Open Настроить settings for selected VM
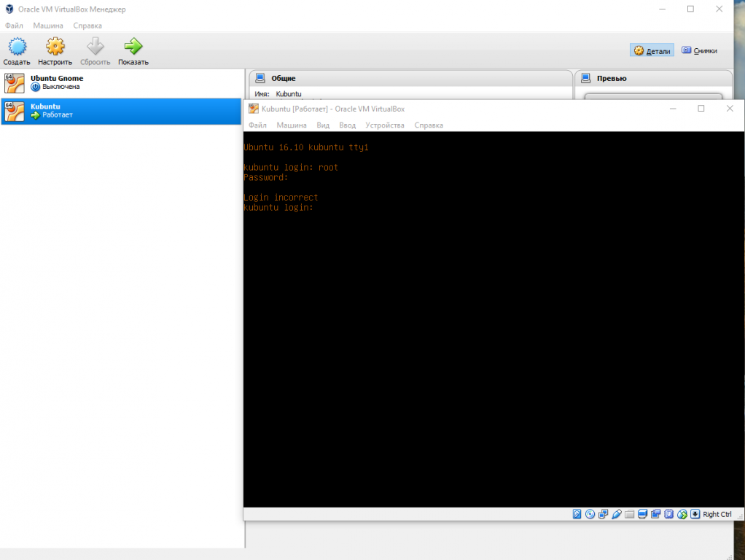745x560 pixels. 55,51
